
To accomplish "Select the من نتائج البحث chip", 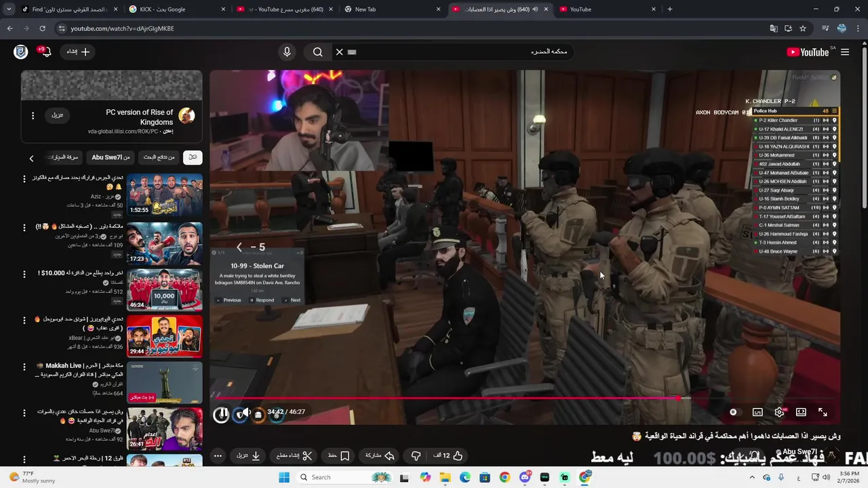I will [x=159, y=157].
